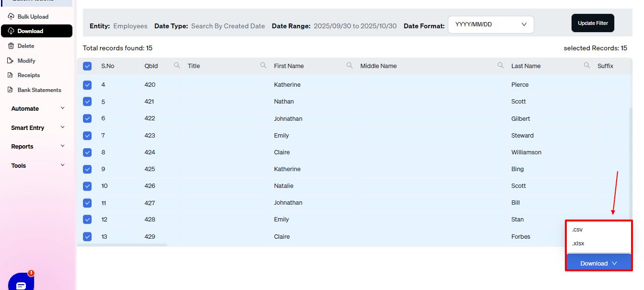Click the Modify file icon in sidebar
644x290 pixels.
[11, 61]
